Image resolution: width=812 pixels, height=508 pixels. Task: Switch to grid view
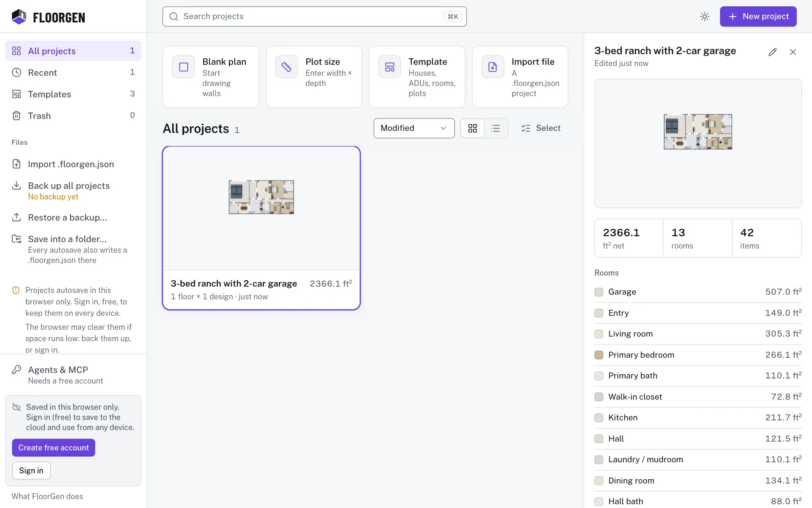coord(472,128)
